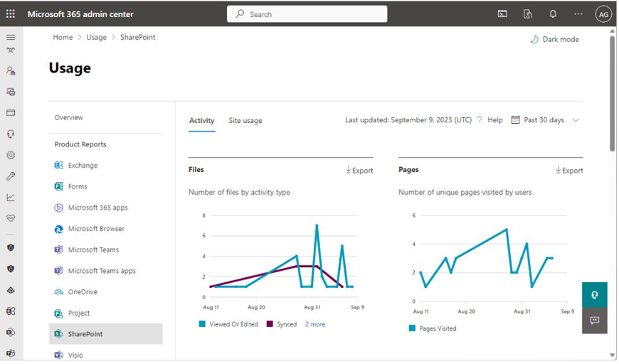The image size is (619, 364).
Task: Click the vertical page scrollbar
Action: [613, 94]
